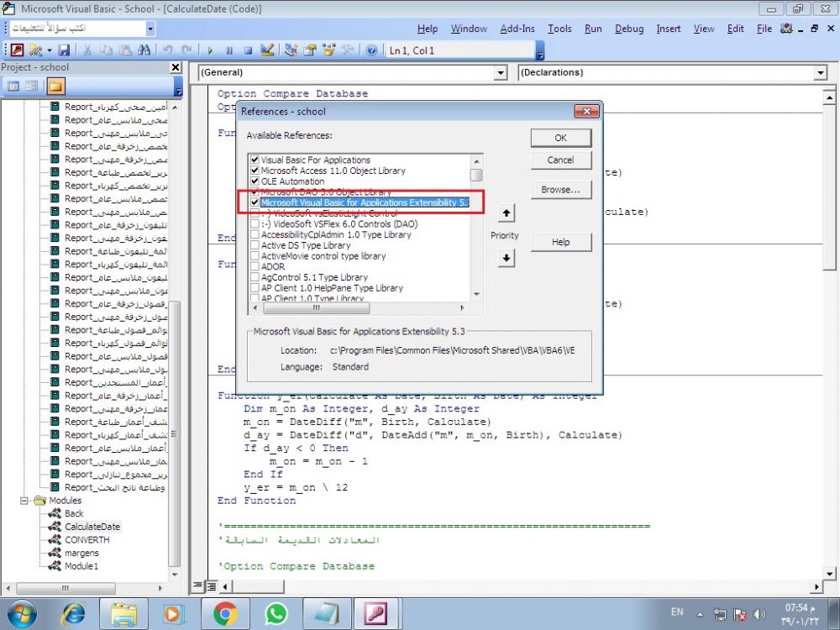Run the code with the play icon

[210, 50]
